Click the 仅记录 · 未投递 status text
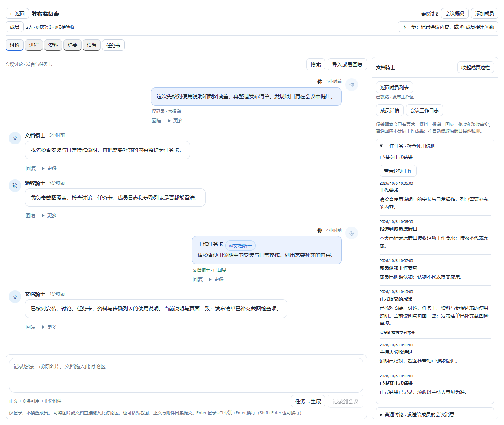 [166, 111]
